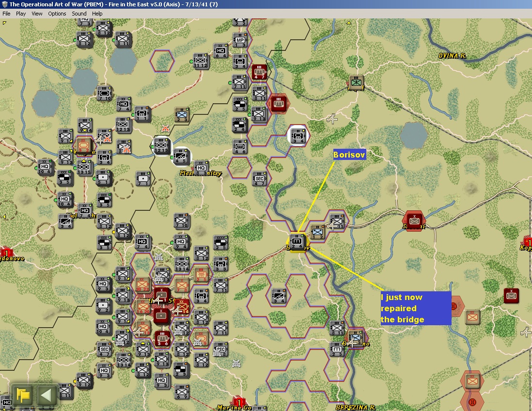Select the dark red Soviet unit 3-6
This screenshot has width=532, height=411.
pyautogui.click(x=162, y=339)
